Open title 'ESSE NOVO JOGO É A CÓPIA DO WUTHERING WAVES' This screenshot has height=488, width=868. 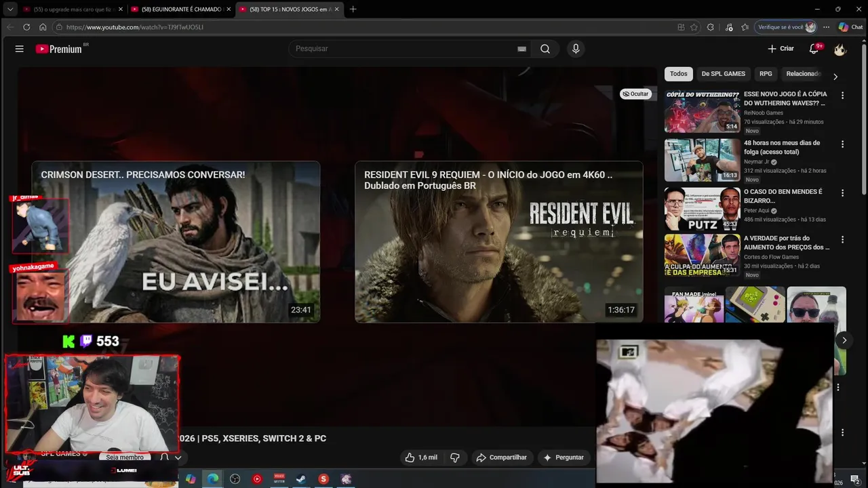[785, 98]
